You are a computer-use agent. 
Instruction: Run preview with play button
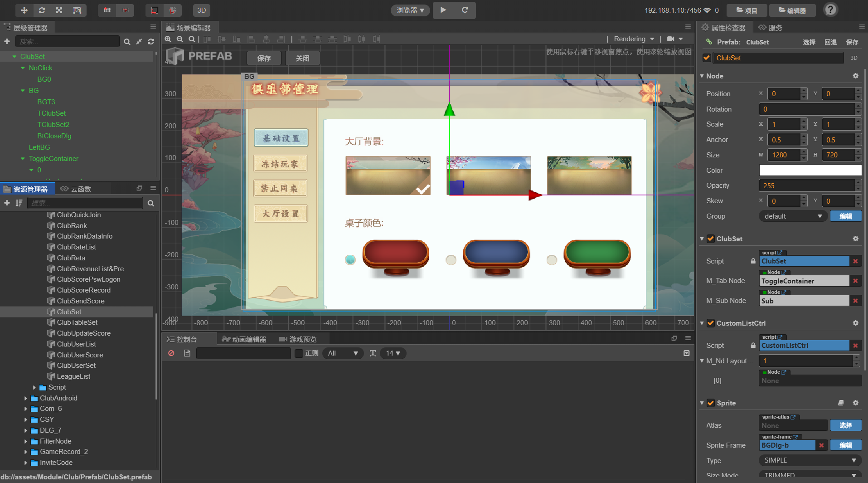tap(443, 10)
